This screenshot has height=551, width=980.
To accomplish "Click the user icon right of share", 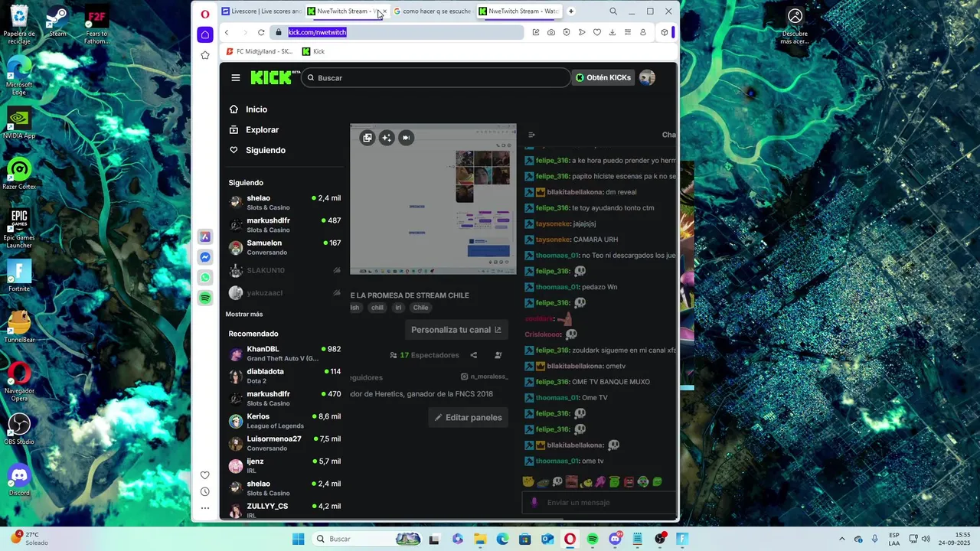I will [498, 355].
